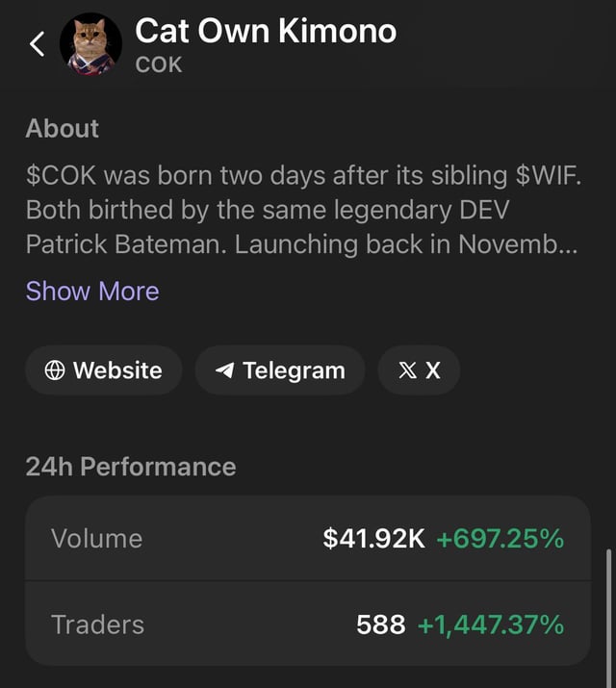Viewport: 616px width, 688px height.
Task: Open the Website link button
Action: click(x=104, y=370)
